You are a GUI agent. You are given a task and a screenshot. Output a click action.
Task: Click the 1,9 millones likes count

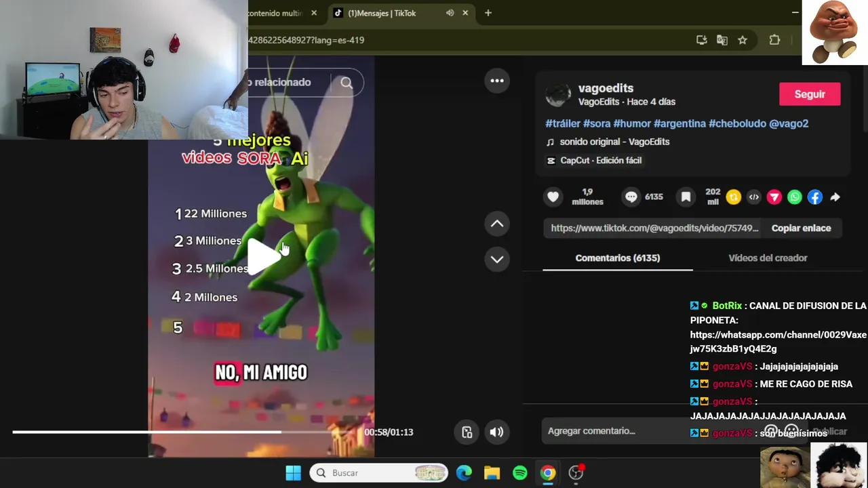tap(587, 197)
